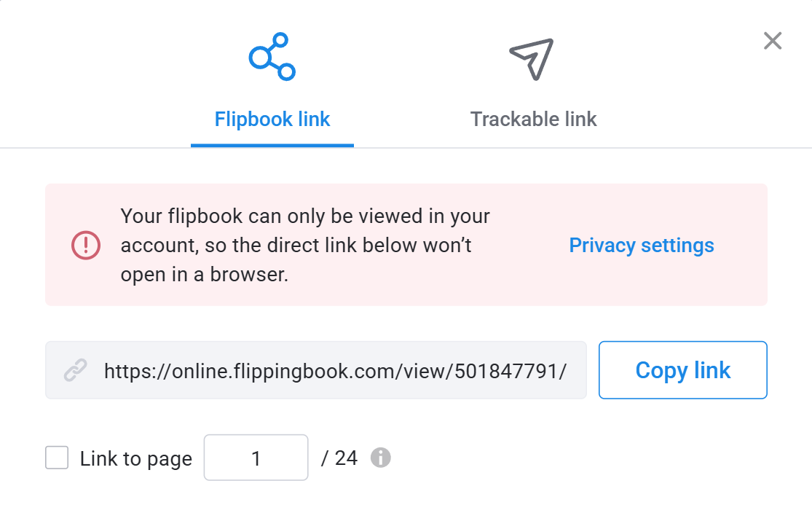Click the Copy link button
Image resolution: width=812 pixels, height=513 pixels.
(683, 370)
